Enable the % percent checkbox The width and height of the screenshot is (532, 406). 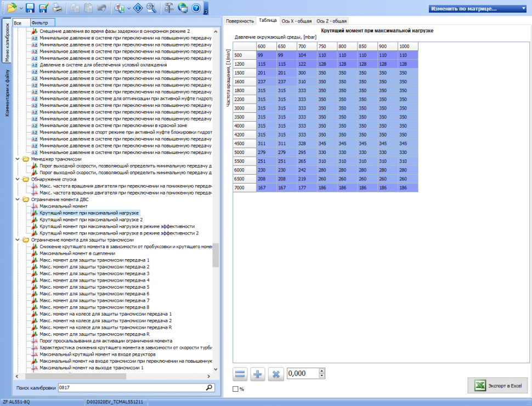pyautogui.click(x=236, y=389)
